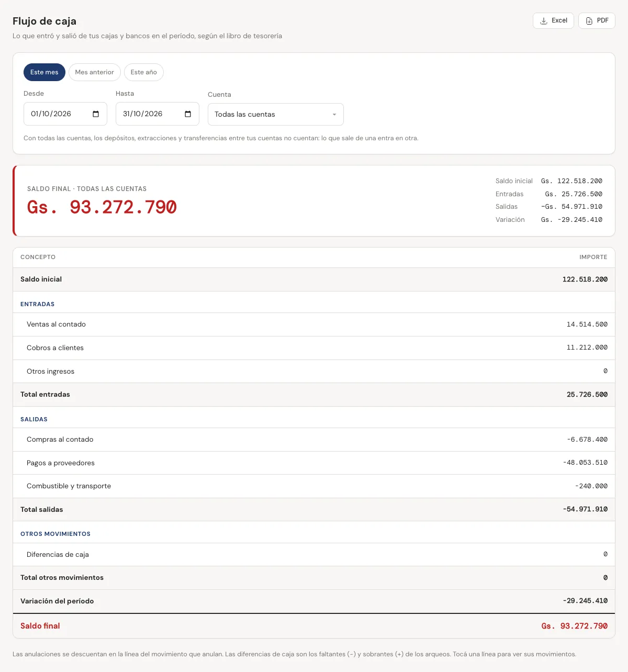Screen dimensions: 628x672
Task: Open the Ventas al contado row
Action: click(314, 324)
